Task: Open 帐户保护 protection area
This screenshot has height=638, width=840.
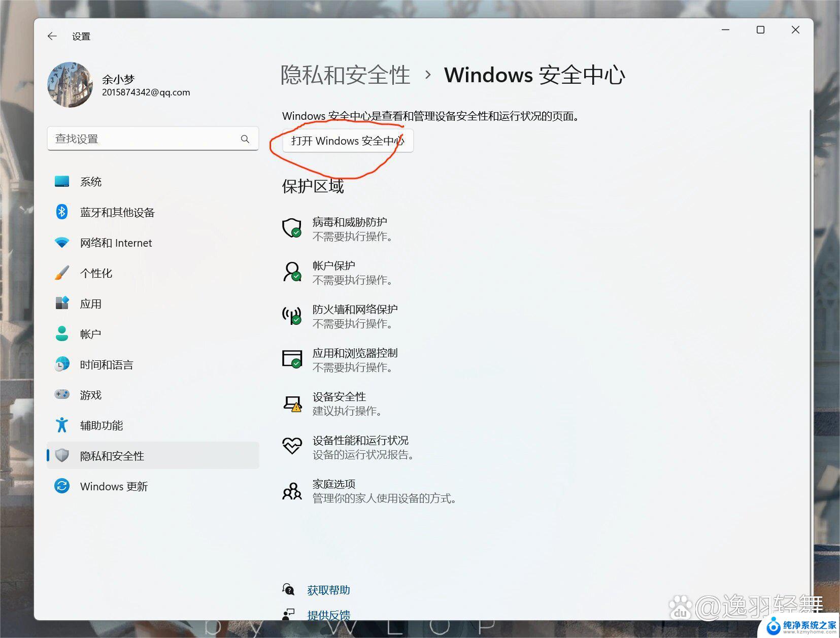Action: (x=353, y=273)
